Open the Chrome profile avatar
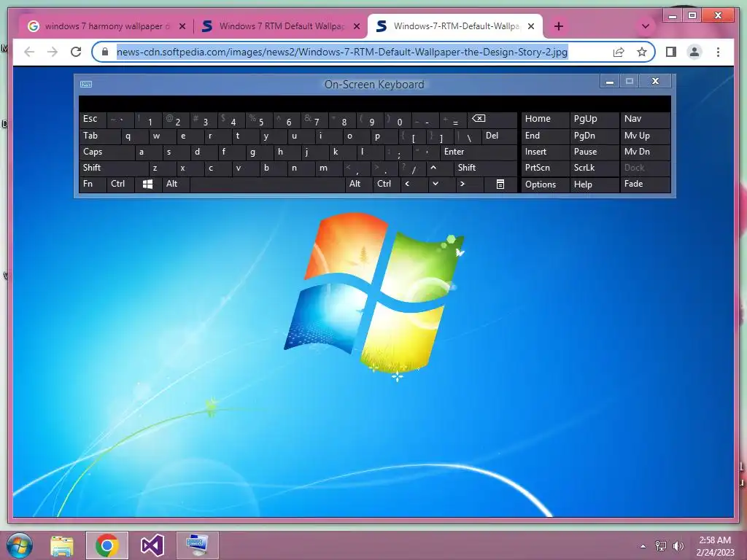 (x=694, y=52)
